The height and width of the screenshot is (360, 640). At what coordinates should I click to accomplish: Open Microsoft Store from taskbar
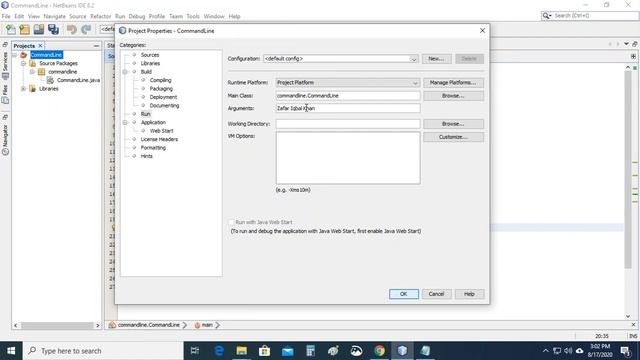tap(264, 351)
